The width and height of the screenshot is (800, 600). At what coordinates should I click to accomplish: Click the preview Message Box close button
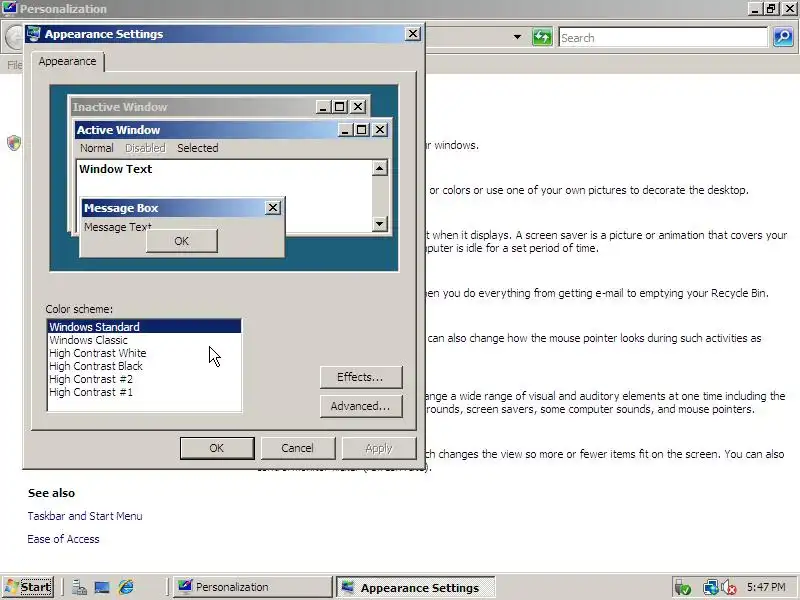coord(273,208)
